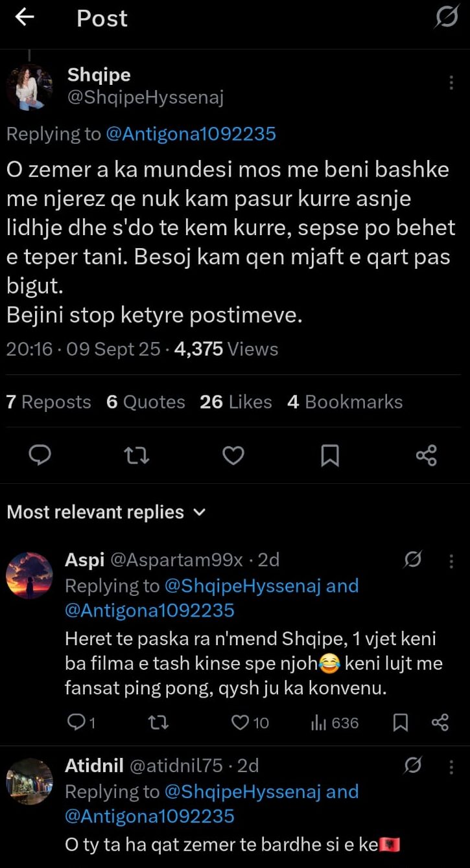Share Aspi's reply
This screenshot has height=868, width=470.
click(440, 722)
